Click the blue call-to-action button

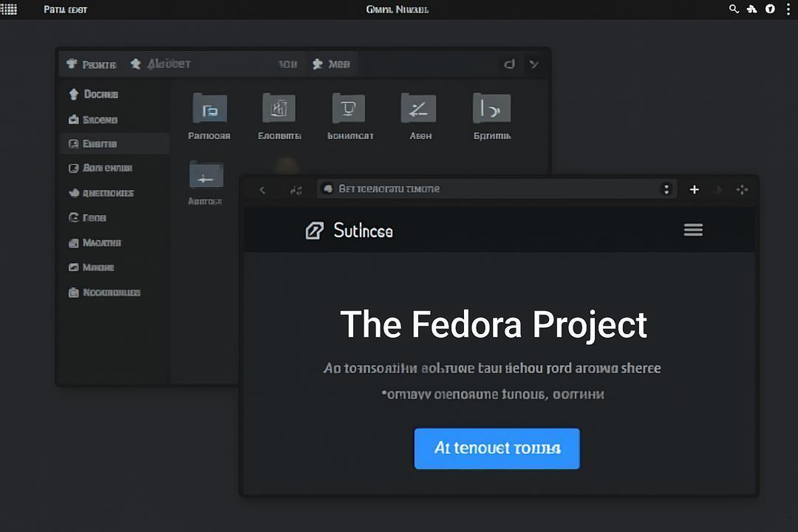(497, 449)
